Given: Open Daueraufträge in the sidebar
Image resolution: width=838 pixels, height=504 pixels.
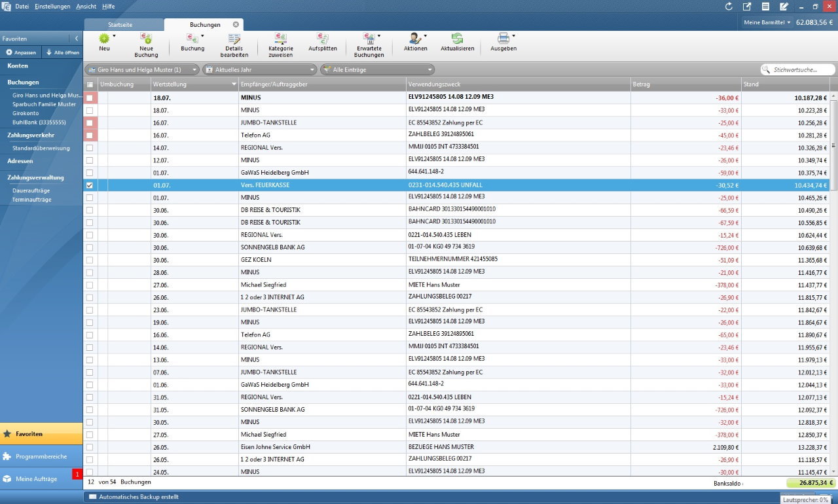Looking at the screenshot, I should click(x=31, y=190).
